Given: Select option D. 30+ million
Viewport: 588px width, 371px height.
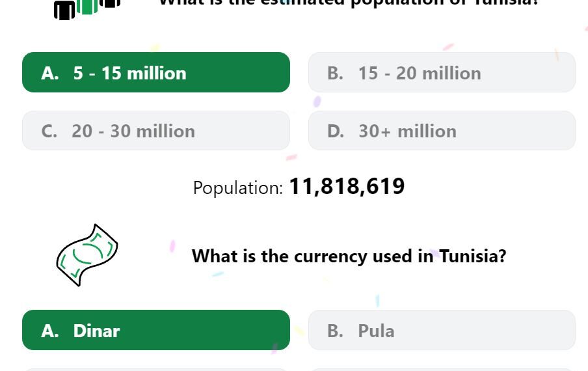Looking at the screenshot, I should coord(442,131).
